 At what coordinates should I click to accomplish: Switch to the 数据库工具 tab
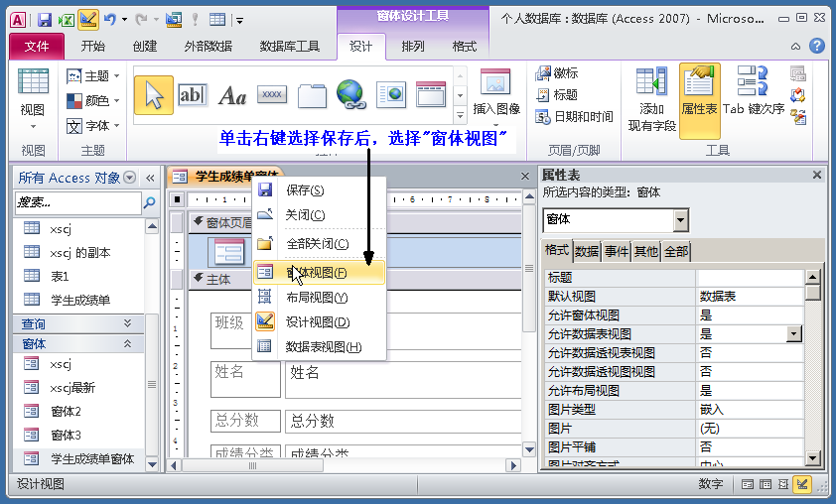click(289, 47)
